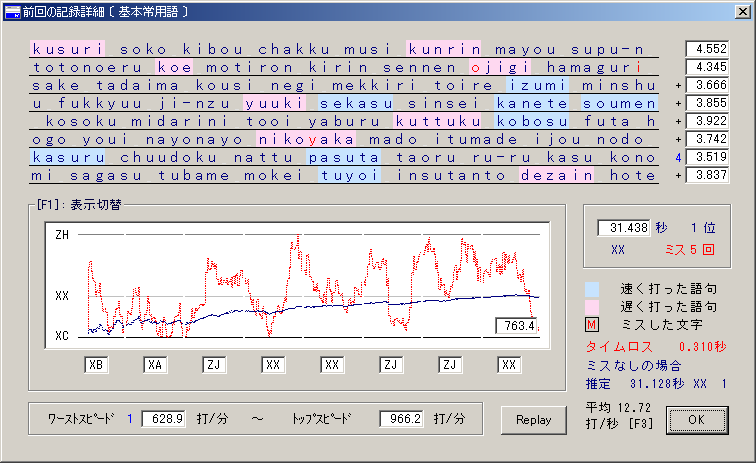
Task: Click the XA level box under graph
Action: [x=155, y=365]
